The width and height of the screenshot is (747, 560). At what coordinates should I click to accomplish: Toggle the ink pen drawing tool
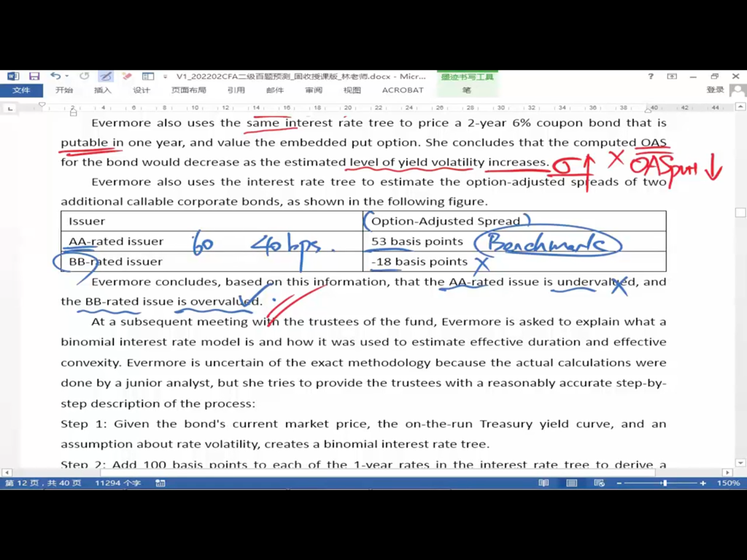[x=106, y=76]
